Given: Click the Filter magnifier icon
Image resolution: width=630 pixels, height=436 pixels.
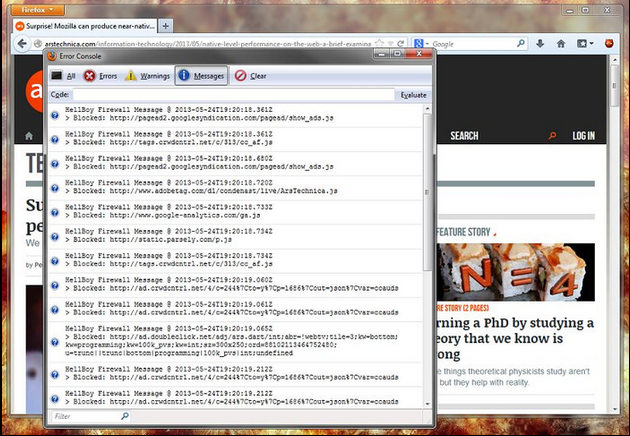Looking at the screenshot, I should coord(125,416).
